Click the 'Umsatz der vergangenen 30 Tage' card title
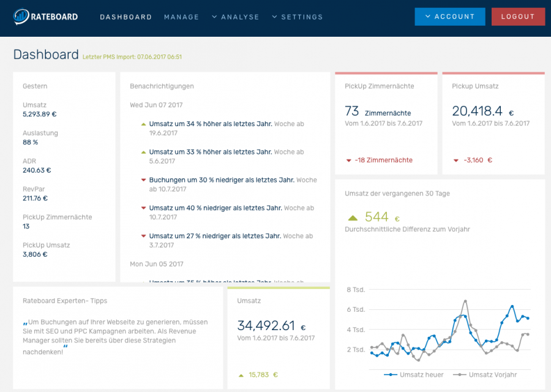The width and height of the screenshot is (551, 392). (397, 194)
